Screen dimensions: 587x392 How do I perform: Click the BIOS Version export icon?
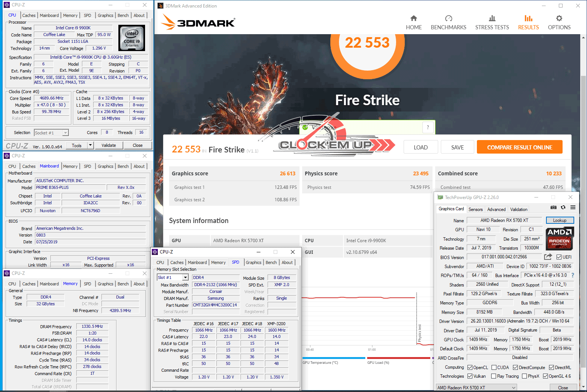[x=548, y=257]
